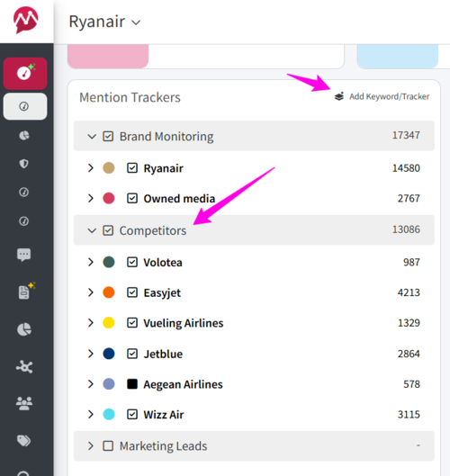This screenshot has height=476, width=450.
Task: Click the Marketing Leads group label
Action: click(x=164, y=446)
